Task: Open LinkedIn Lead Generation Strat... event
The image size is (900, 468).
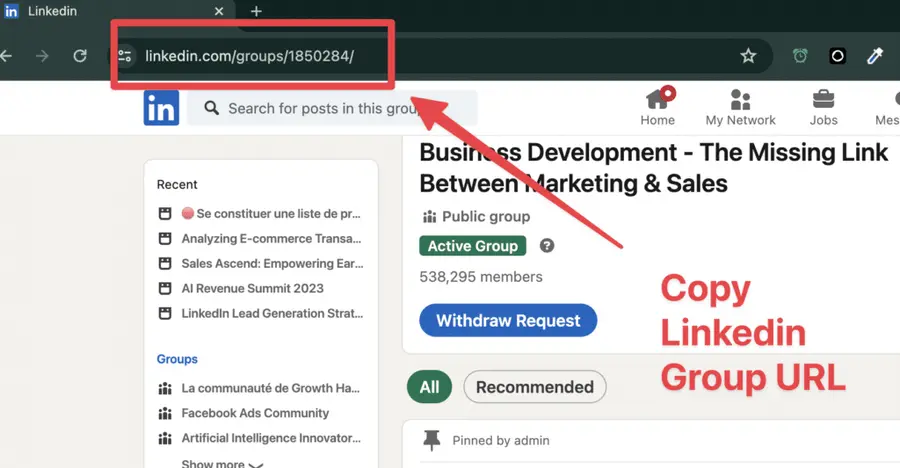Action: coord(272,314)
